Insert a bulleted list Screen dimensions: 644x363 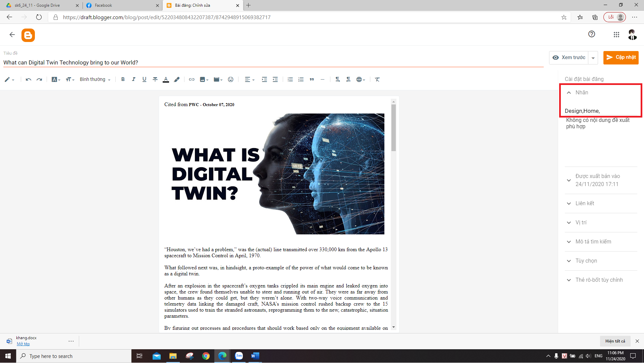(x=290, y=80)
